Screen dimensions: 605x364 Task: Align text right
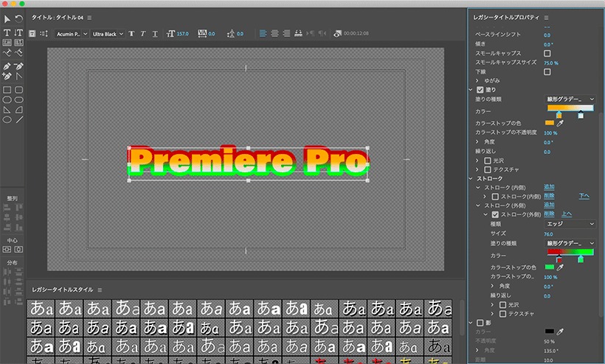point(286,33)
